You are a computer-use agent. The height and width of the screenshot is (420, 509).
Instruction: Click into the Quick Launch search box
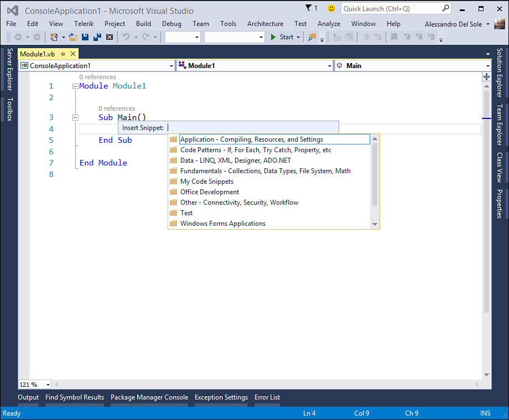[391, 8]
